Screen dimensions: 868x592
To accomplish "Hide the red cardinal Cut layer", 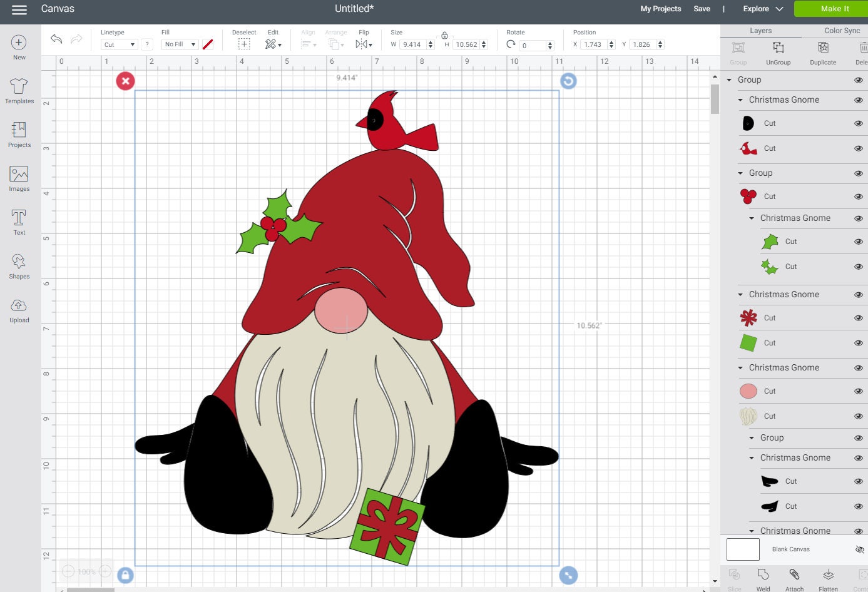I will tap(859, 148).
